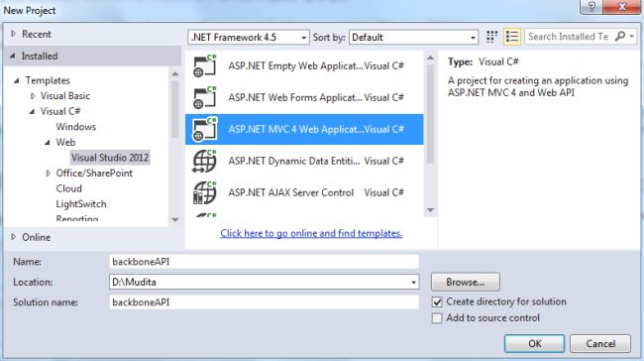Select ASP.NET Empty Web Application template
The image size is (644, 361).
click(304, 65)
